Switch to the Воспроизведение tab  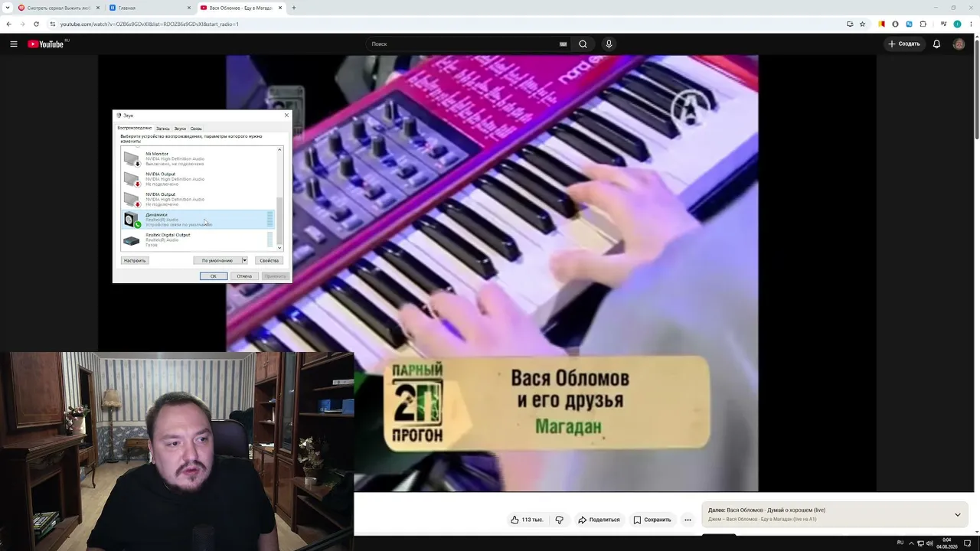[135, 128]
